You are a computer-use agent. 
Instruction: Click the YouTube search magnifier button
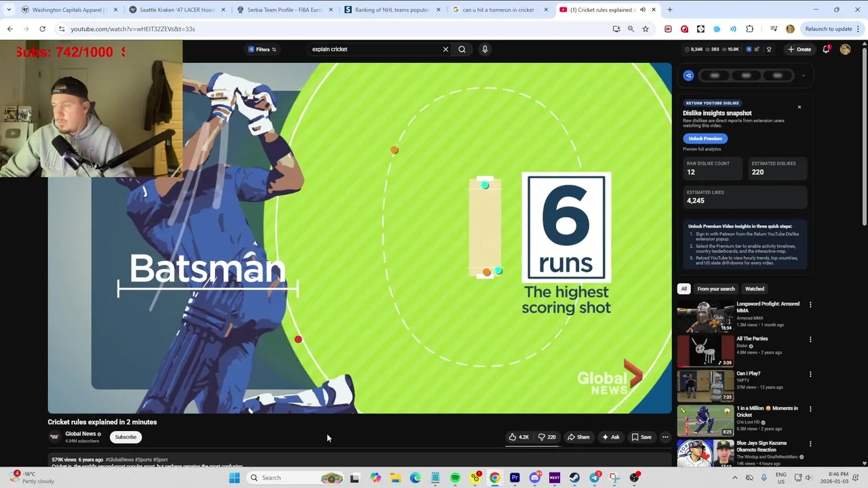[462, 49]
